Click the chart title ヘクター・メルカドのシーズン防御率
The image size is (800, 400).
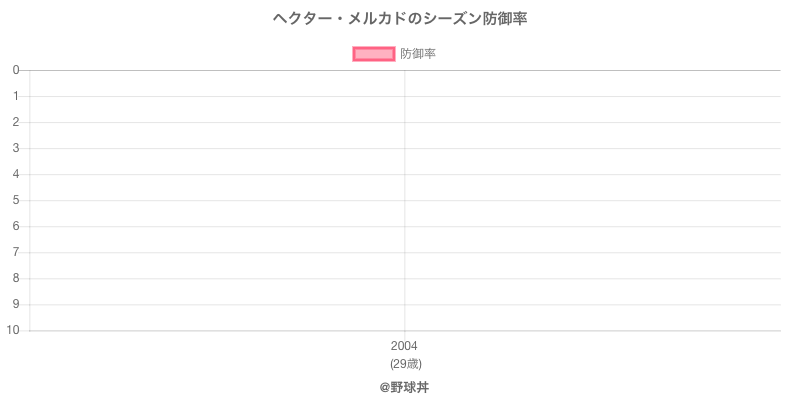pyautogui.click(x=400, y=19)
